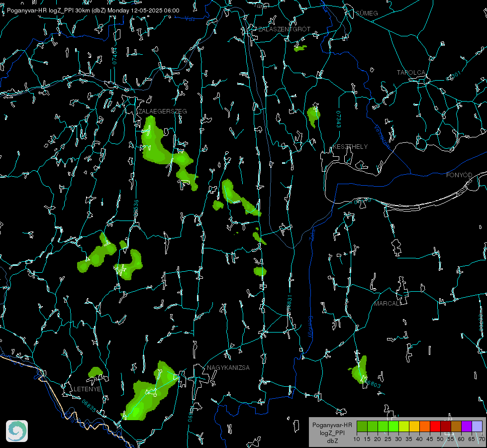Pick the dark green 10-15 dBZ swatch
The height and width of the screenshot is (448, 487).
[362, 426]
